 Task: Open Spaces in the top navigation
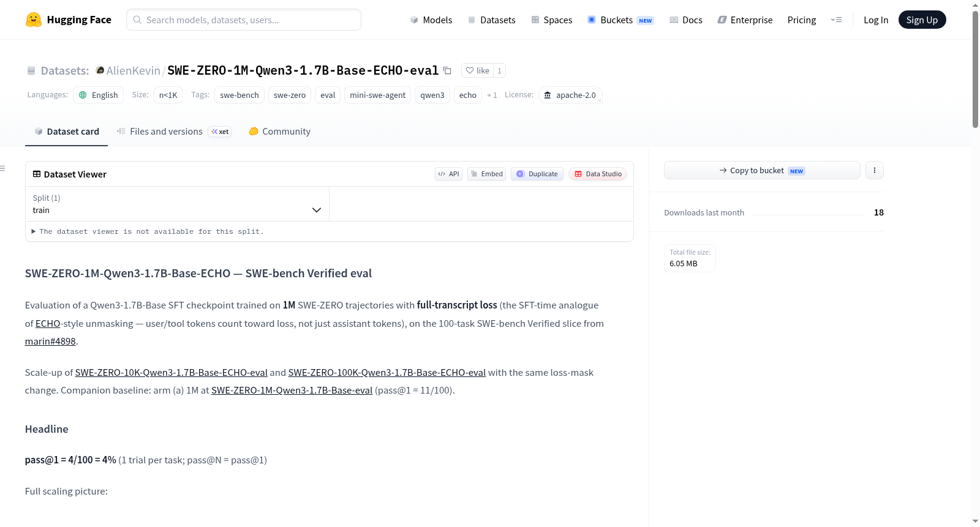pyautogui.click(x=551, y=20)
